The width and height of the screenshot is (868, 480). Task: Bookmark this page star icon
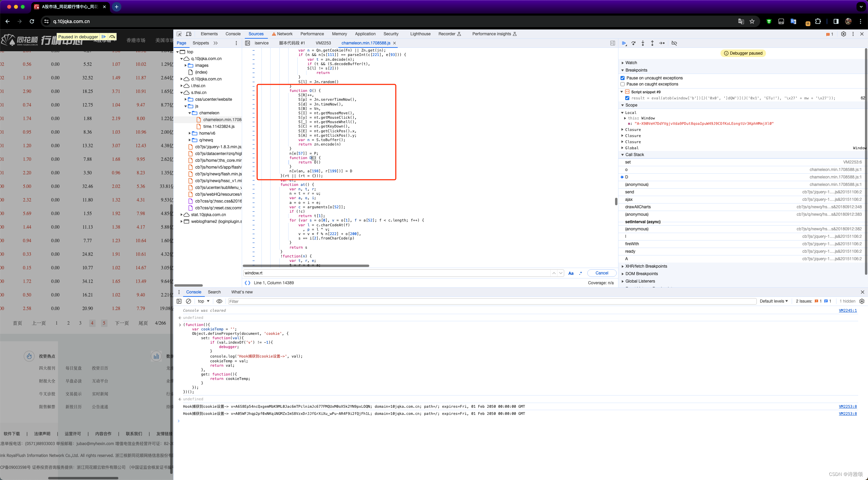tap(752, 21)
